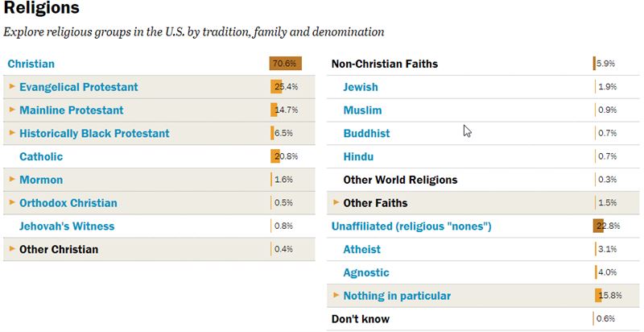Viewport: 644px width, 332px height.
Task: Expand Historically Black Protestant arrow
Action: [x=12, y=133]
